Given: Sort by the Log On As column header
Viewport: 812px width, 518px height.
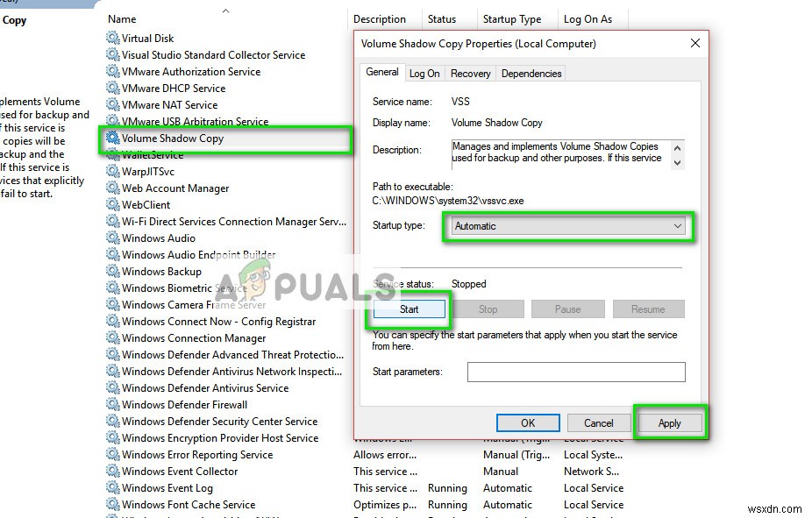Looking at the screenshot, I should 588,19.
